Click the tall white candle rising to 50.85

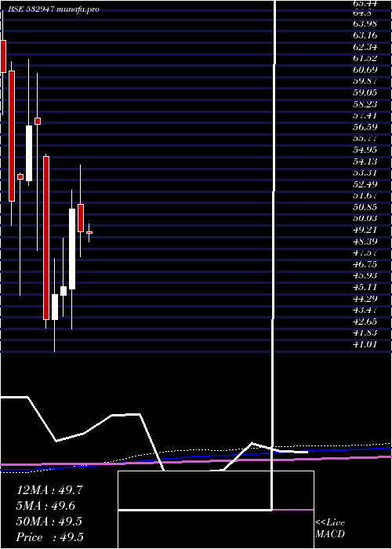72,249
